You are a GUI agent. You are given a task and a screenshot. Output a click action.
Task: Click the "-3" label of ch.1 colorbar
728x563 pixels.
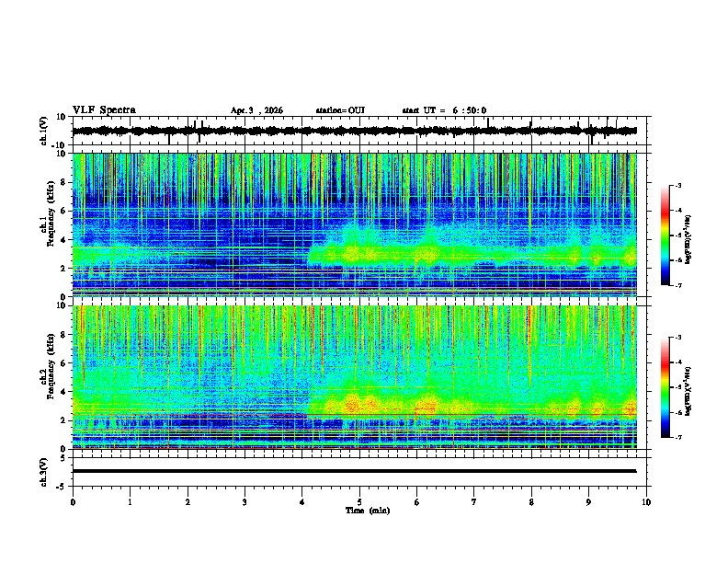click(x=678, y=186)
